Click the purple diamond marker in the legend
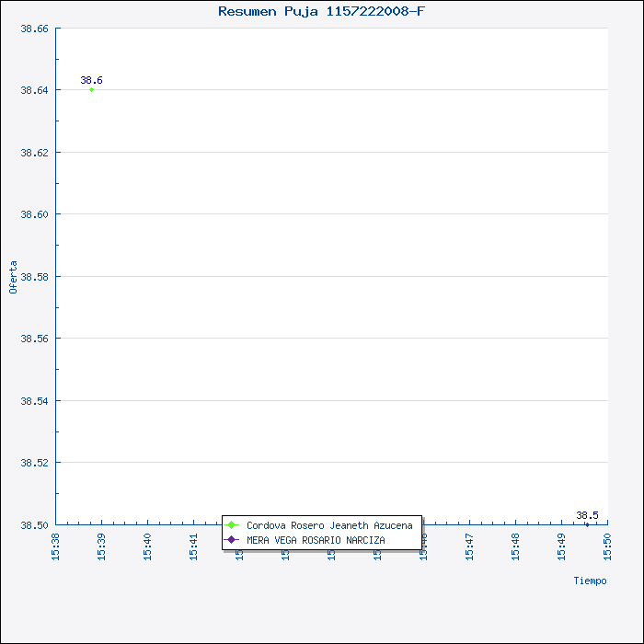Viewport: 644px width, 644px height. pos(232,540)
